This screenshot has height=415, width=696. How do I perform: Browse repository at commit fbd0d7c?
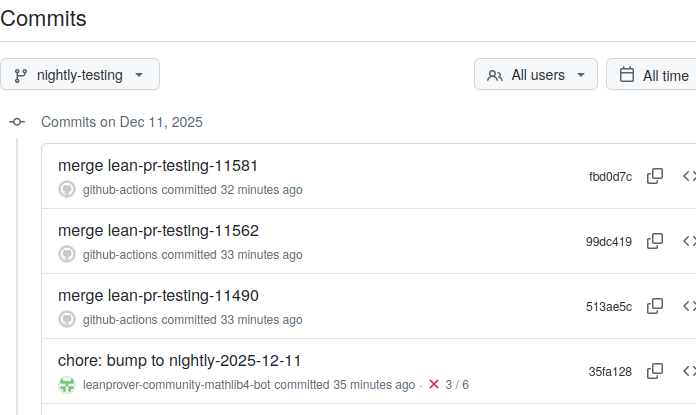(688, 176)
